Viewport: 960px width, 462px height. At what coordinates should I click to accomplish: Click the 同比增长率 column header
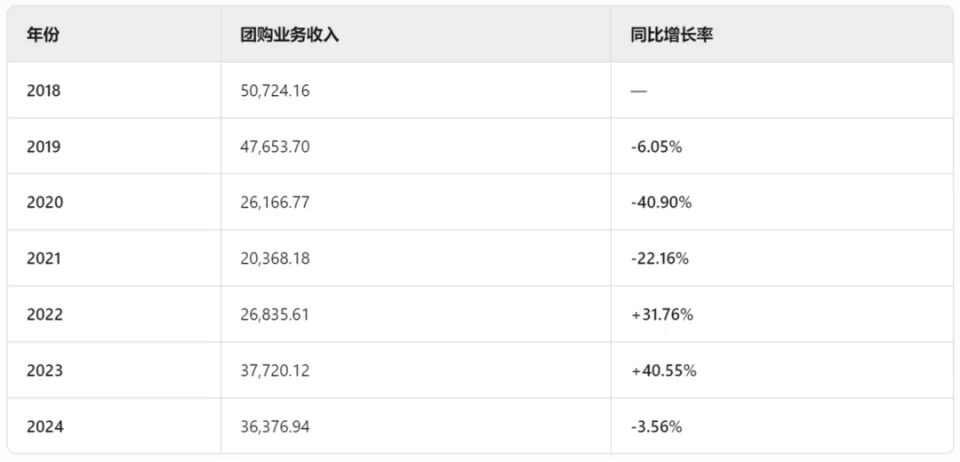(x=672, y=35)
